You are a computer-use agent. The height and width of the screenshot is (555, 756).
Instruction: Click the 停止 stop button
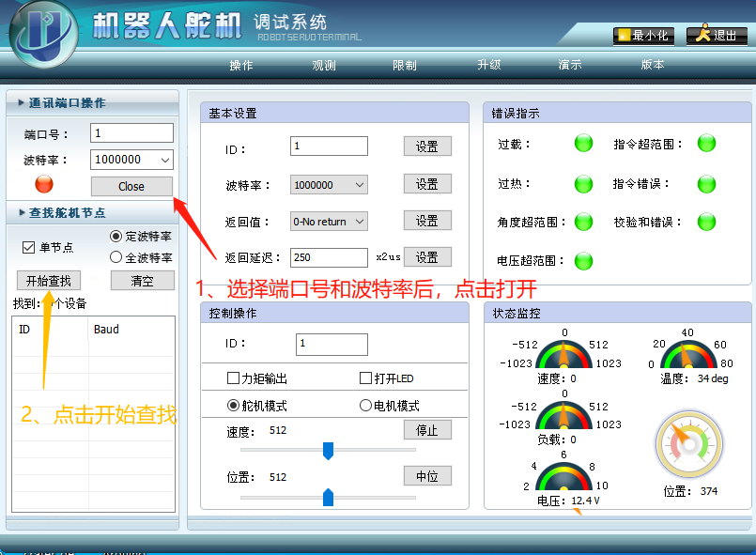[x=427, y=429]
